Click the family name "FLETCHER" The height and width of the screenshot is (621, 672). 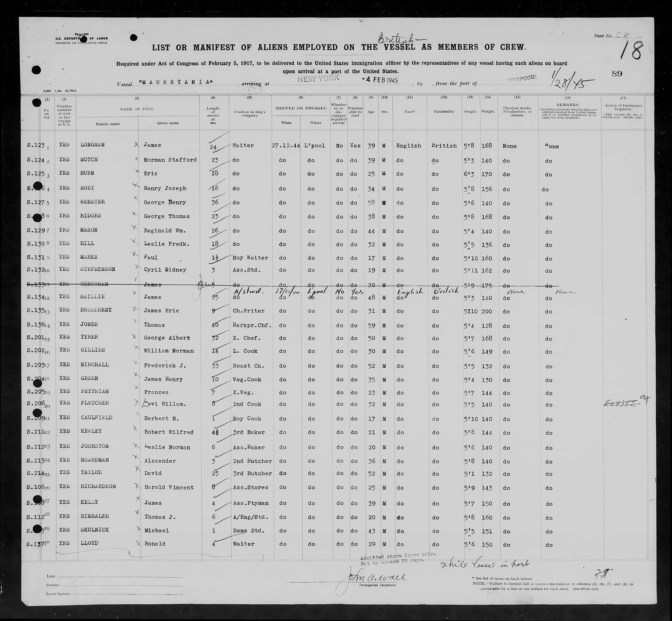[x=94, y=403]
